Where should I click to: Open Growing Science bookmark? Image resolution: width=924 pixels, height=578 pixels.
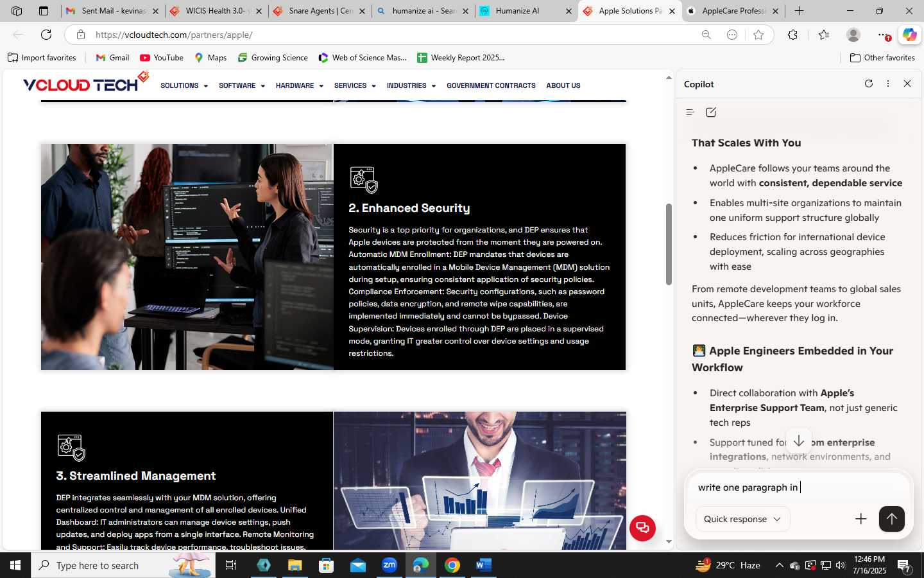[x=273, y=58]
